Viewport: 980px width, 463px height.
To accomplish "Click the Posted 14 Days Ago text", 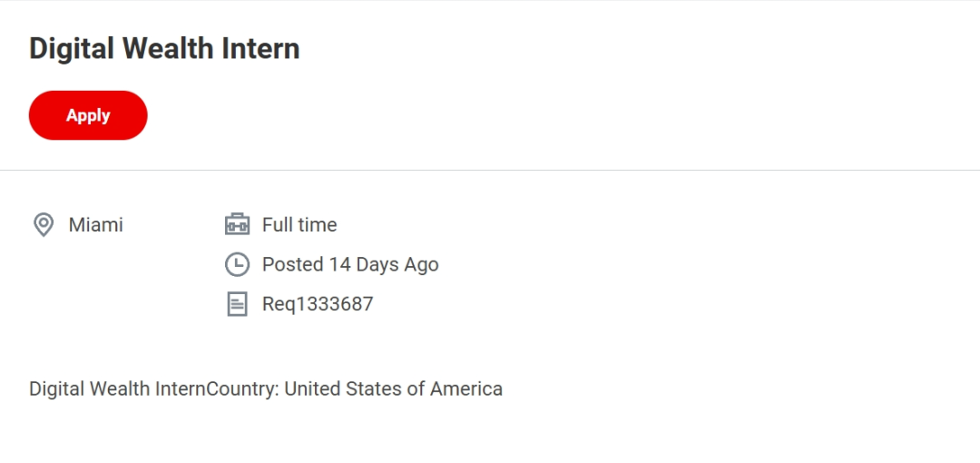I will [350, 265].
